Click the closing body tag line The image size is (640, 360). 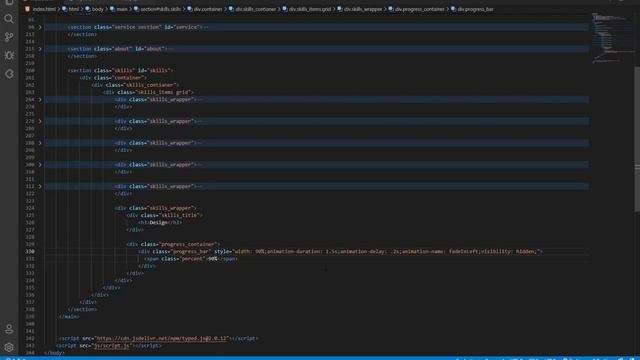pos(54,353)
